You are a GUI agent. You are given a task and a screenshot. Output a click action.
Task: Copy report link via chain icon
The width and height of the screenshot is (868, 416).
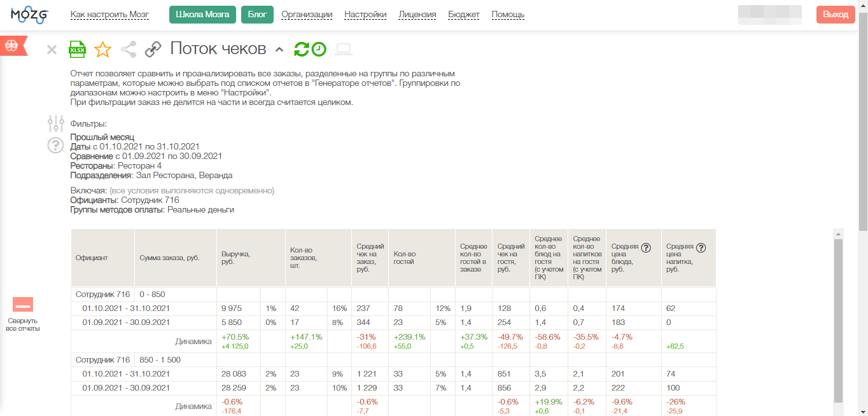(x=153, y=49)
